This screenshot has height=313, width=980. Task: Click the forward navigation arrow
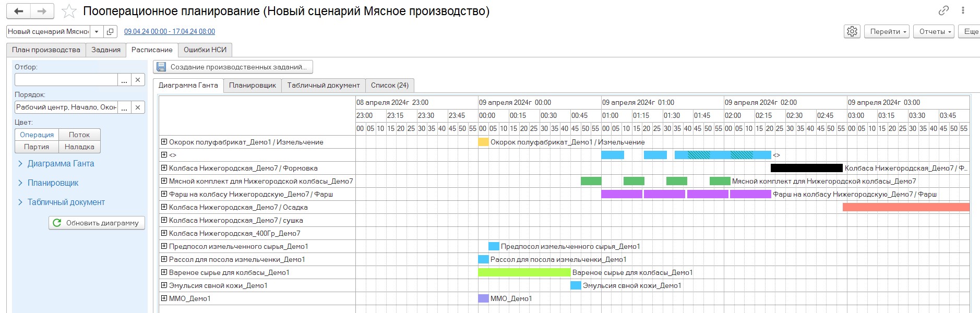coord(42,11)
